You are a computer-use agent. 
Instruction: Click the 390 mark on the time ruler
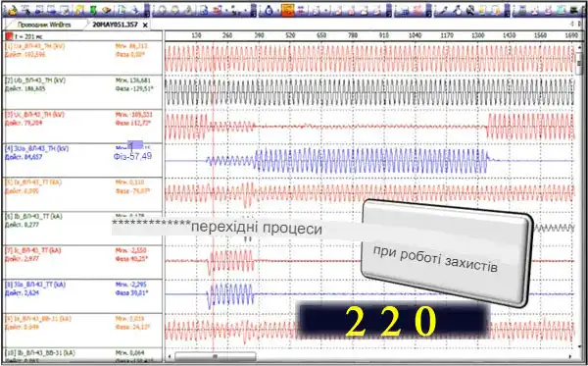[259, 35]
